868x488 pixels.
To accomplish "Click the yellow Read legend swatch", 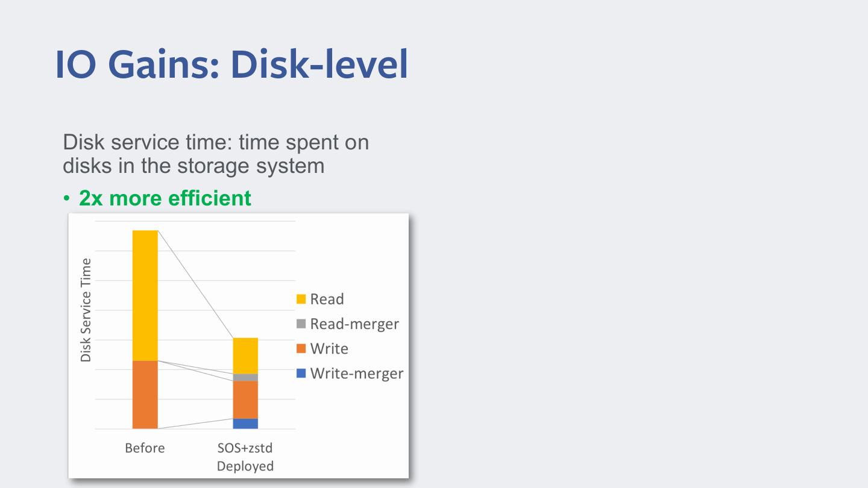I will click(301, 299).
